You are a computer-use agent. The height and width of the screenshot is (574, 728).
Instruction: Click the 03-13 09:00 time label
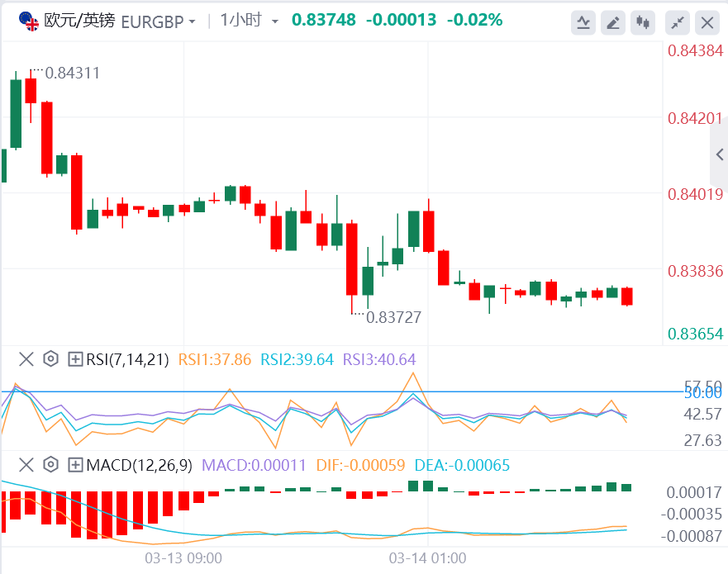click(x=183, y=557)
